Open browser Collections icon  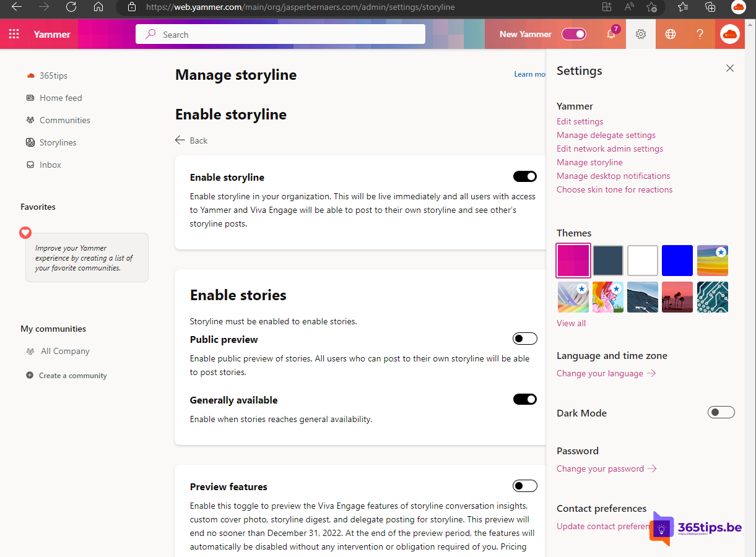click(710, 7)
